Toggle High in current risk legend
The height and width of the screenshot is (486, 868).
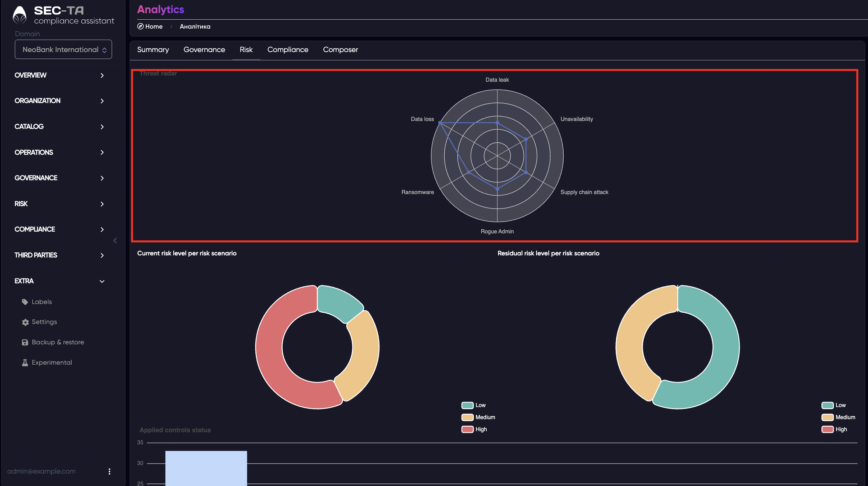click(474, 429)
